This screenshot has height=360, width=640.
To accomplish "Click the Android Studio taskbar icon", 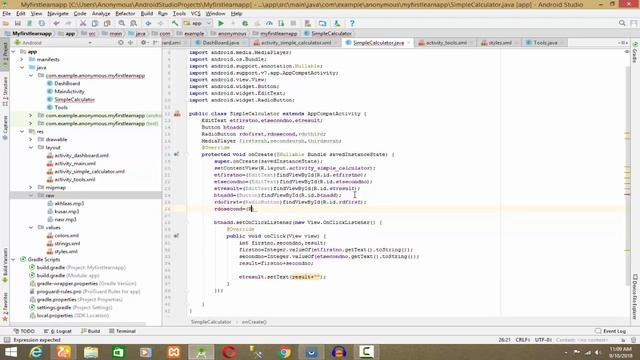I will 200,352.
